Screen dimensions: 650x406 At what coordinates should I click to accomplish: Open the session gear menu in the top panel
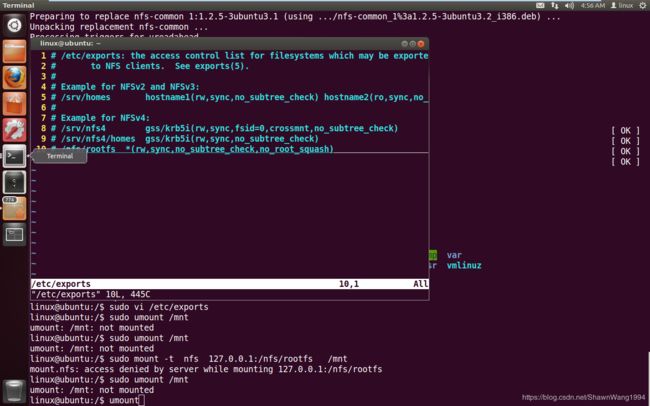tap(642, 5)
